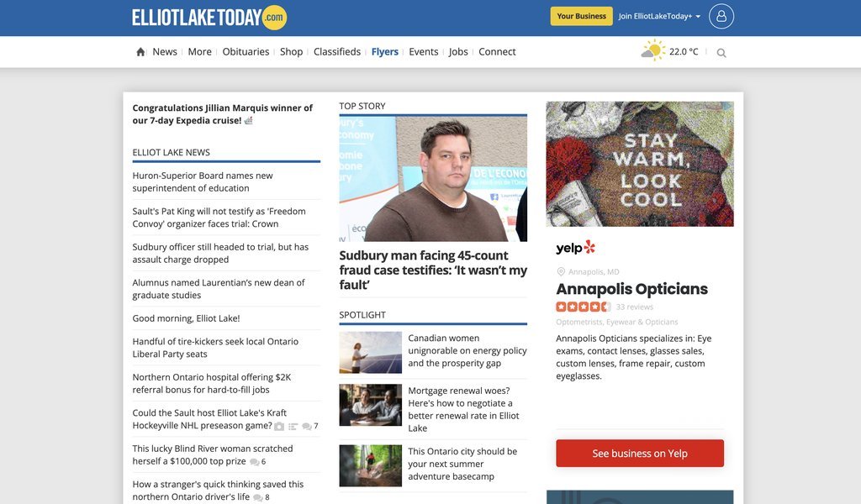Open the search magnifier icon

point(721,53)
